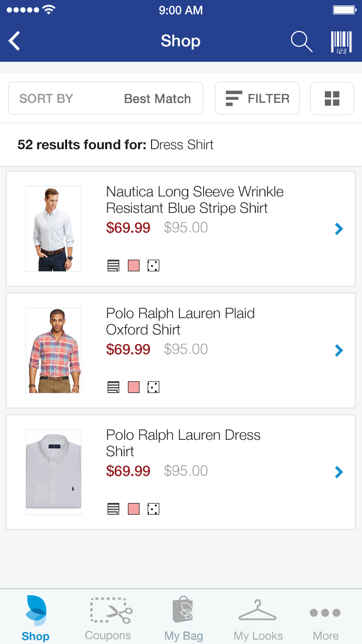Image resolution: width=362 pixels, height=644 pixels.
Task: Tap dotted pattern icon on Nautica shirt
Action: click(x=153, y=266)
